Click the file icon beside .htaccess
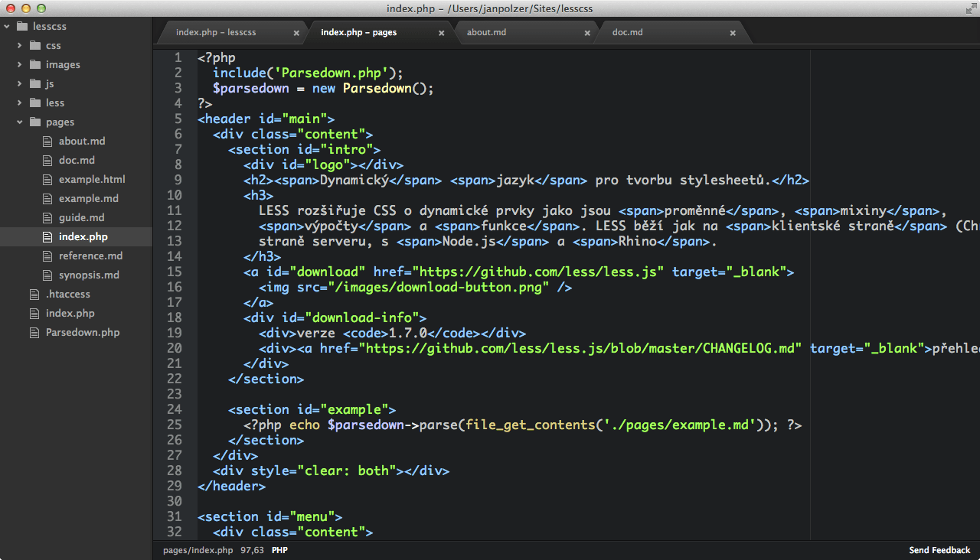Image resolution: width=980 pixels, height=560 pixels. point(34,294)
